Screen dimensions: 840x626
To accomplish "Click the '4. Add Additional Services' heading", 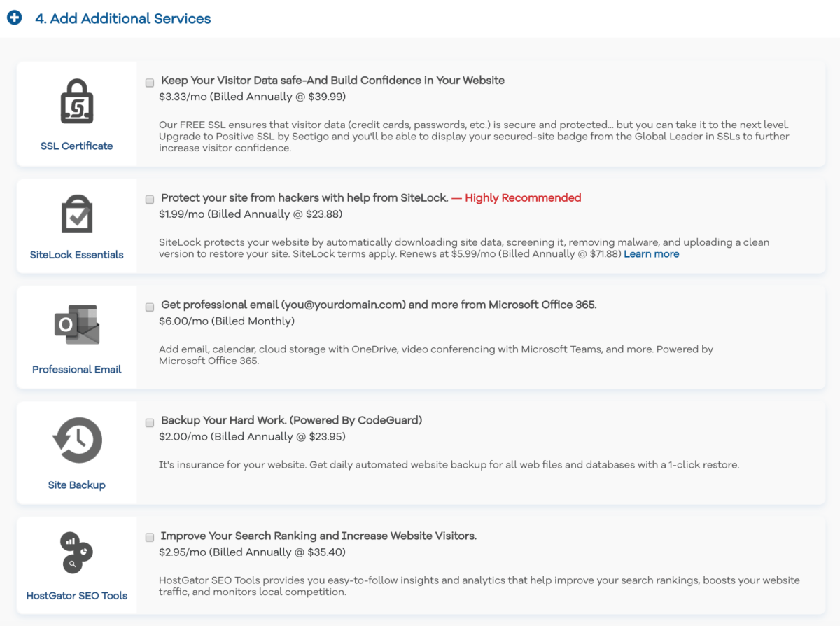I will [123, 19].
